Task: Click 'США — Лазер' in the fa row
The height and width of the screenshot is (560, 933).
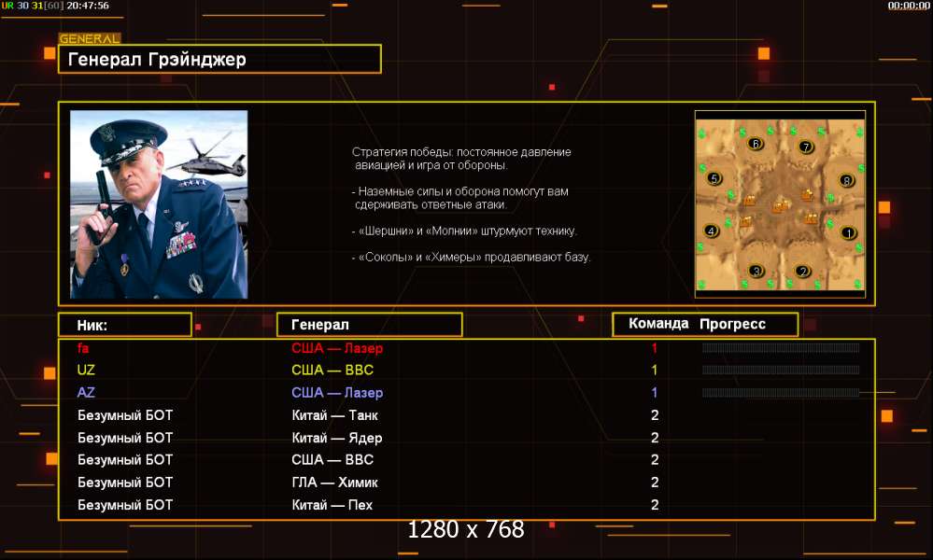Action: 337,348
